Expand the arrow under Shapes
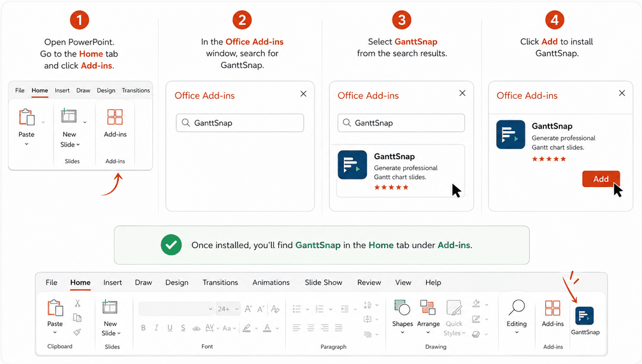 (x=403, y=333)
